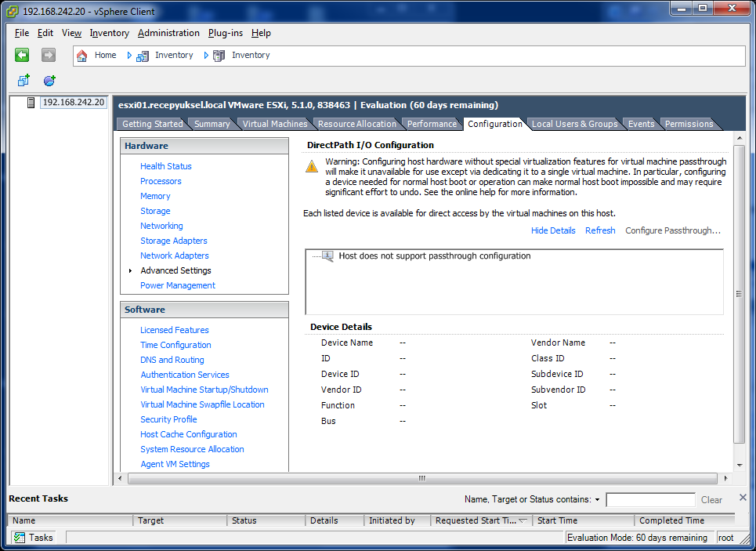The image size is (756, 551).
Task: Click the first Inventory breadcrumb icon
Action: [x=143, y=56]
